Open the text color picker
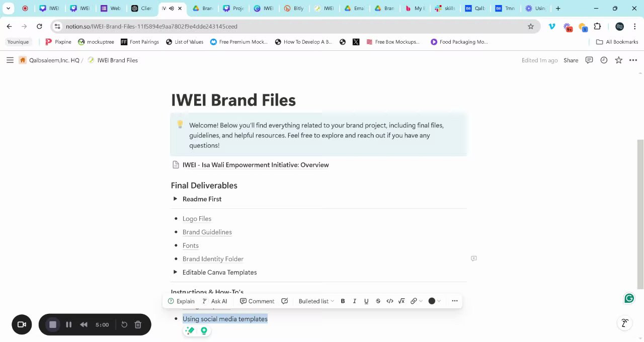The image size is (644, 342). (x=434, y=301)
